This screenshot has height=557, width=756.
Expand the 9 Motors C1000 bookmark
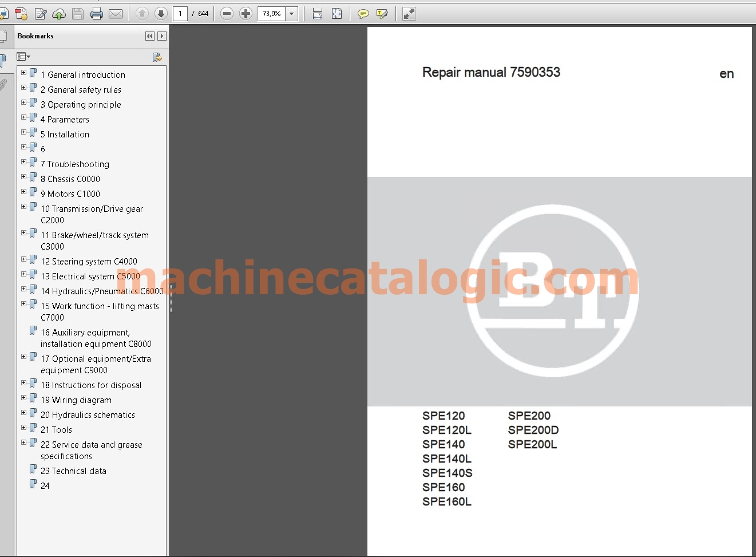click(24, 192)
